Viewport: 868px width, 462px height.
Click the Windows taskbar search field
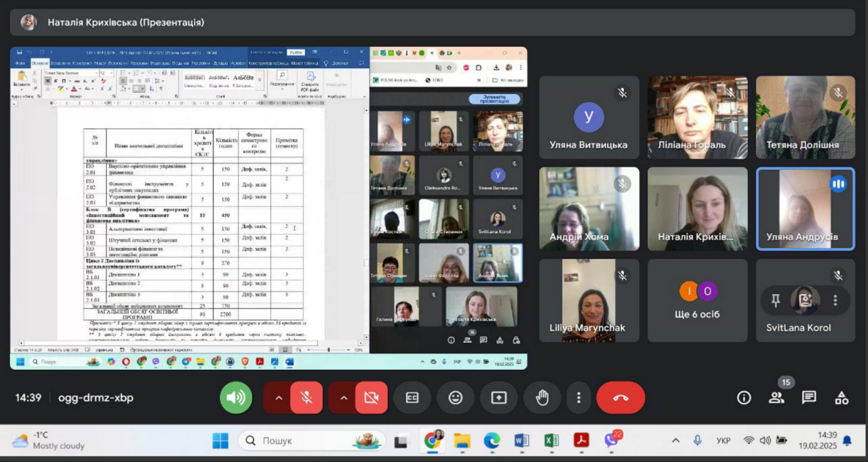tap(312, 440)
